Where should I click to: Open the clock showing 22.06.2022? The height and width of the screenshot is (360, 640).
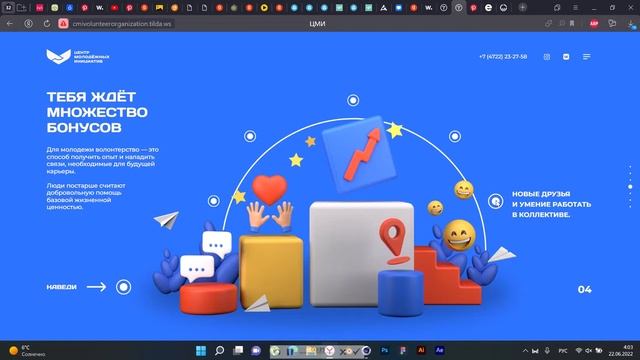pos(621,351)
